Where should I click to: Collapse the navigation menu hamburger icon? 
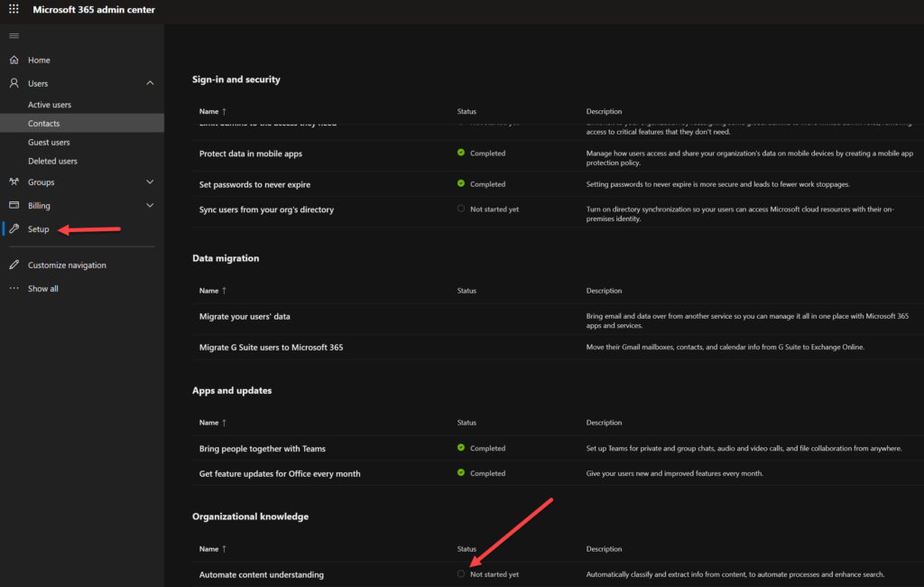[x=14, y=36]
